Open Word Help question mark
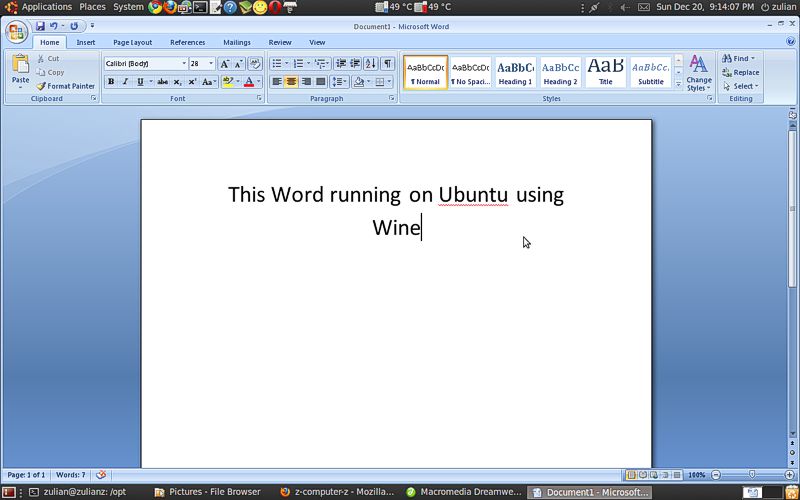Image resolution: width=800 pixels, height=500 pixels. (x=790, y=42)
